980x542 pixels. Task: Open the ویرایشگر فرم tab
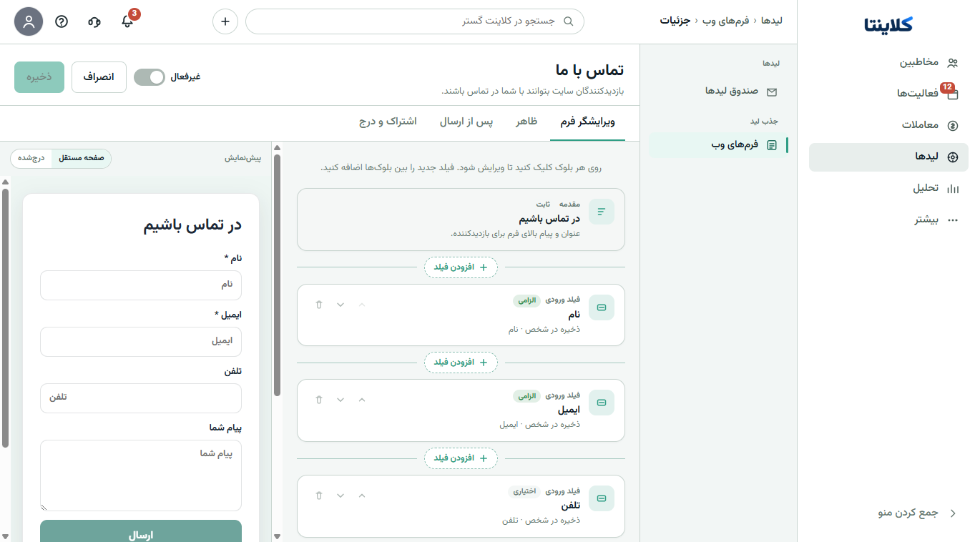pyautogui.click(x=587, y=122)
